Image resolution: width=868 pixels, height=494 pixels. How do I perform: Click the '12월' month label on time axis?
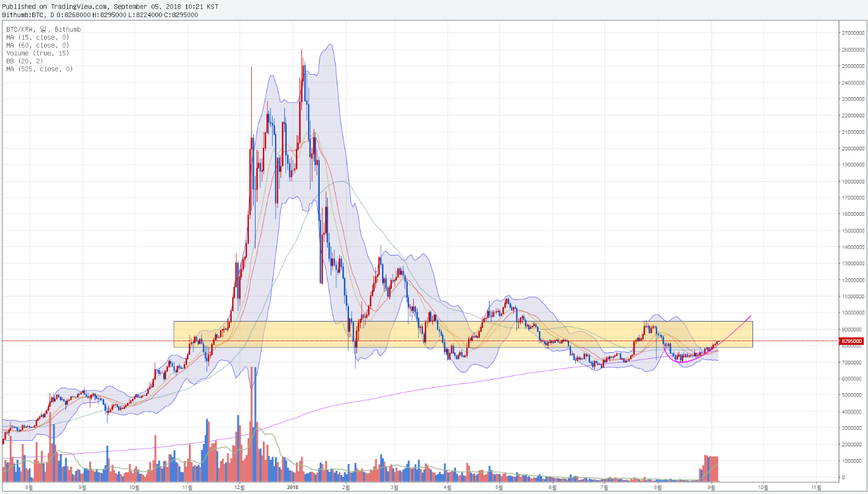coord(239,487)
